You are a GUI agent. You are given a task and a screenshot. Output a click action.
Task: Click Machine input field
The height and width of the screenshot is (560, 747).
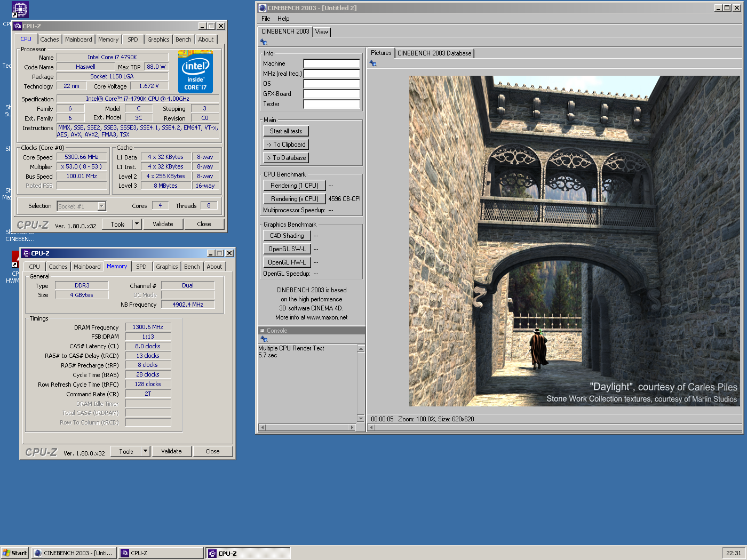click(x=332, y=63)
